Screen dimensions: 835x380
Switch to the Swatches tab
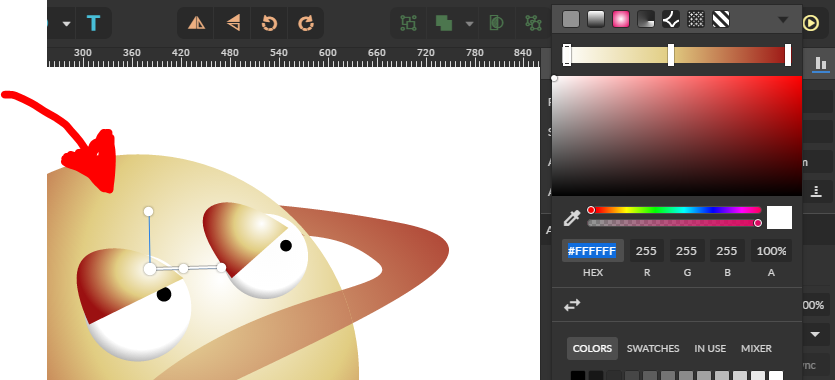coord(653,349)
